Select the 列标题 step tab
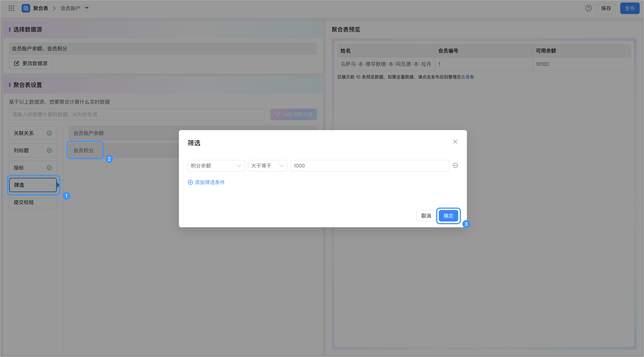 point(33,150)
